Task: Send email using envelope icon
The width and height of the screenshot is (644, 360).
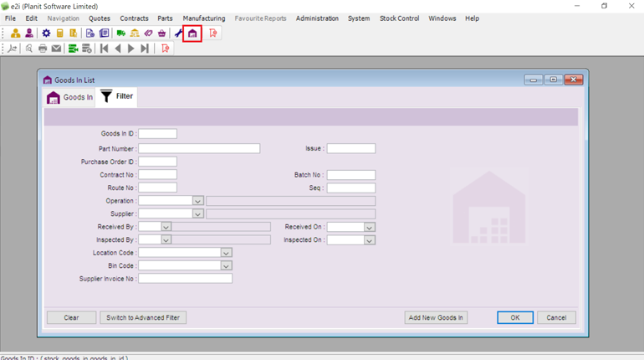Action: click(x=56, y=49)
